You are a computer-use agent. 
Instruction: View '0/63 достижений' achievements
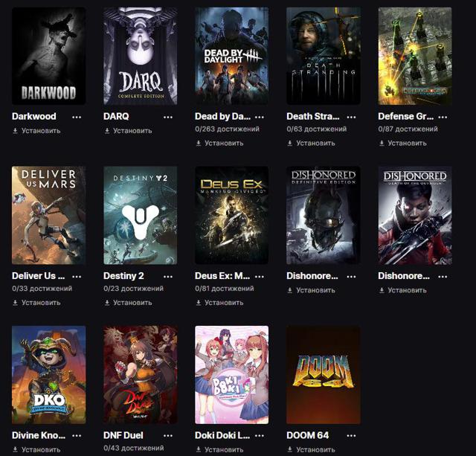(x=317, y=129)
